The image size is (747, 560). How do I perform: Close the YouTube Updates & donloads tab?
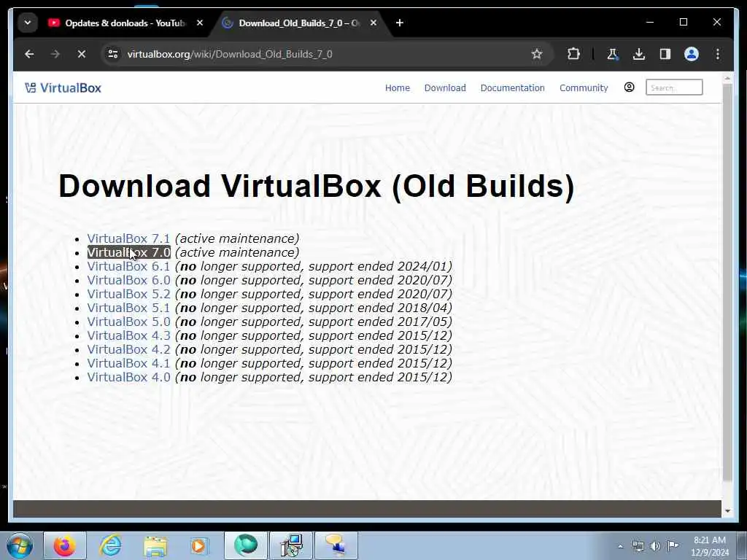(x=200, y=23)
